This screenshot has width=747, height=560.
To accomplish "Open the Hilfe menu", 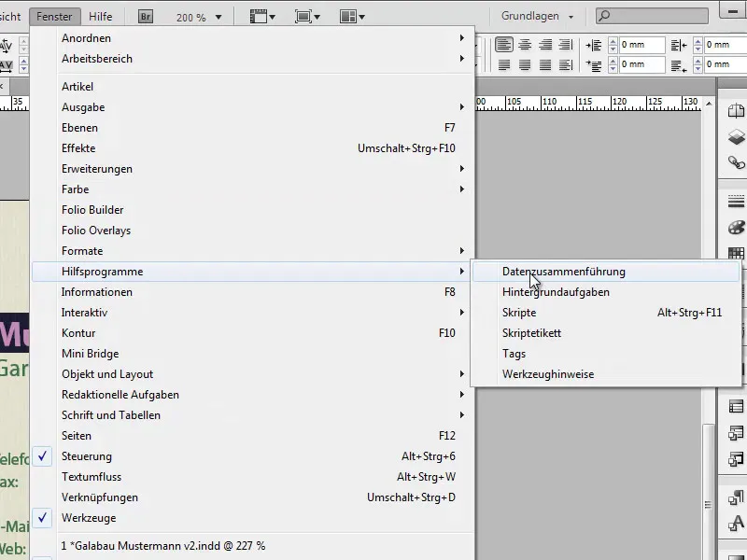I will click(101, 17).
